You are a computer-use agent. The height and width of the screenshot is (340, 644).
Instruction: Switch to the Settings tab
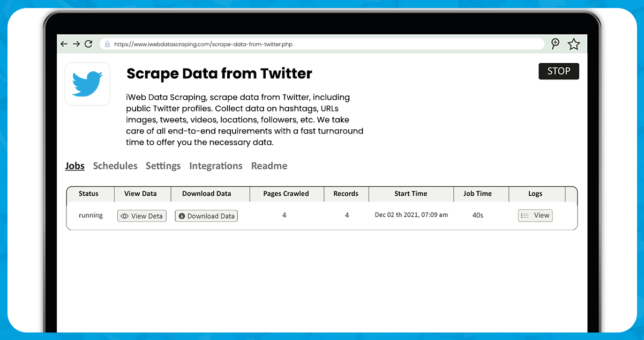pyautogui.click(x=163, y=166)
